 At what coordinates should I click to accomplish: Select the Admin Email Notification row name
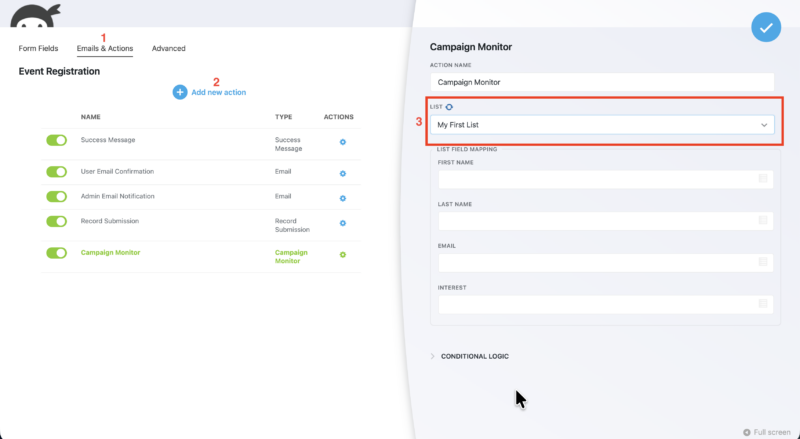point(117,196)
